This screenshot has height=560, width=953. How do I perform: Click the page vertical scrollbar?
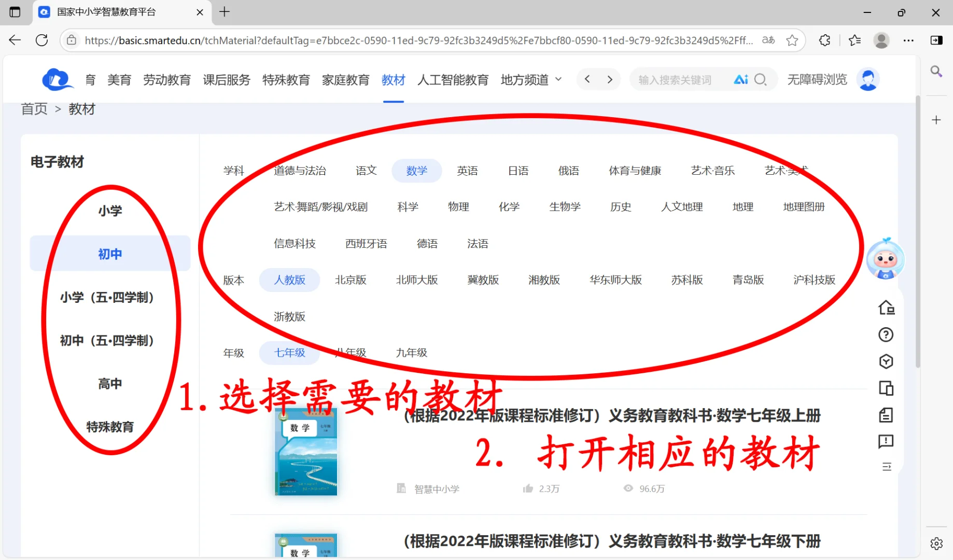point(918,231)
